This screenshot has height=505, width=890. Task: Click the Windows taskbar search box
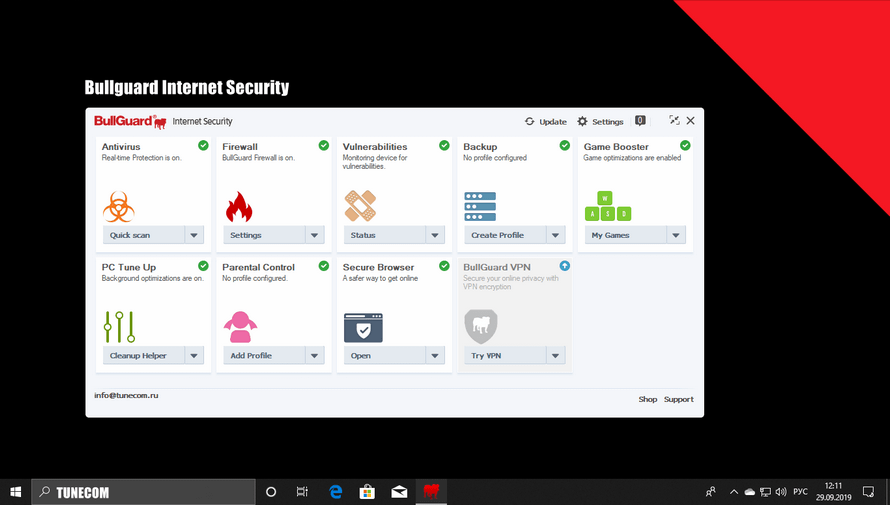pos(143,492)
